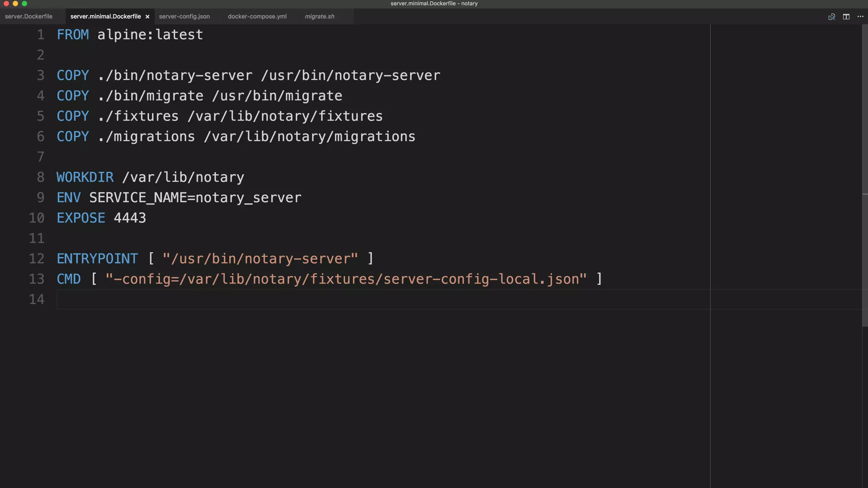Open the server-config.json tab
Image resolution: width=868 pixels, height=488 pixels.
tap(184, 17)
